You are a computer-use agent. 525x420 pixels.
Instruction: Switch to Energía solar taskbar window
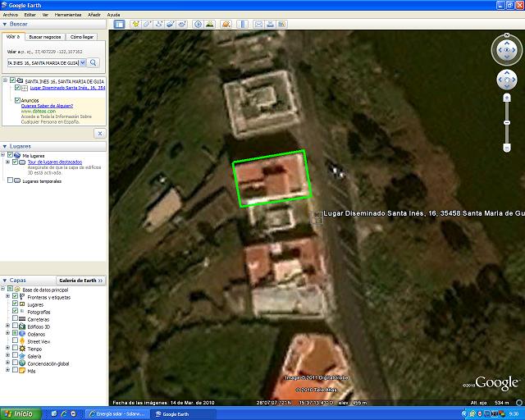tap(117, 414)
